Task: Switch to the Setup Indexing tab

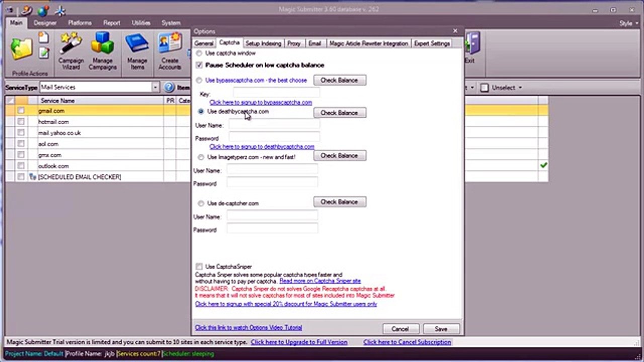Action: point(263,44)
